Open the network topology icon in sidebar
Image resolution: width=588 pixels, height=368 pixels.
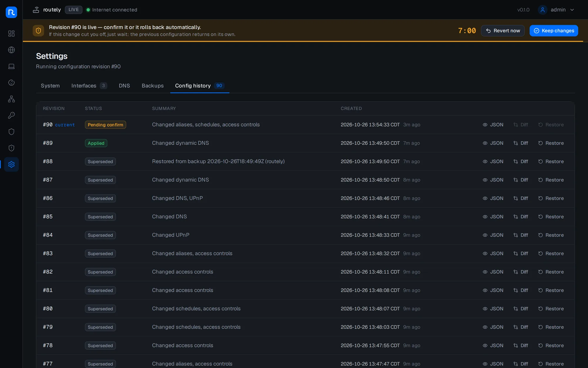tap(11, 99)
